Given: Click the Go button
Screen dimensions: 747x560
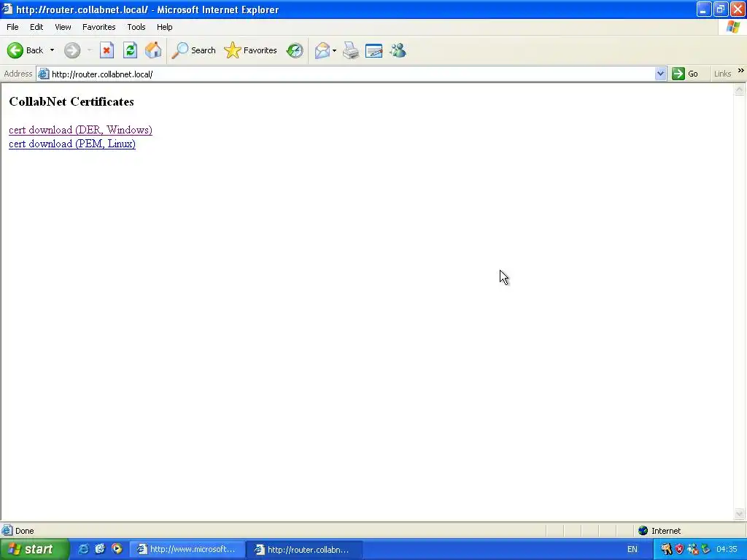Looking at the screenshot, I should [x=684, y=74].
